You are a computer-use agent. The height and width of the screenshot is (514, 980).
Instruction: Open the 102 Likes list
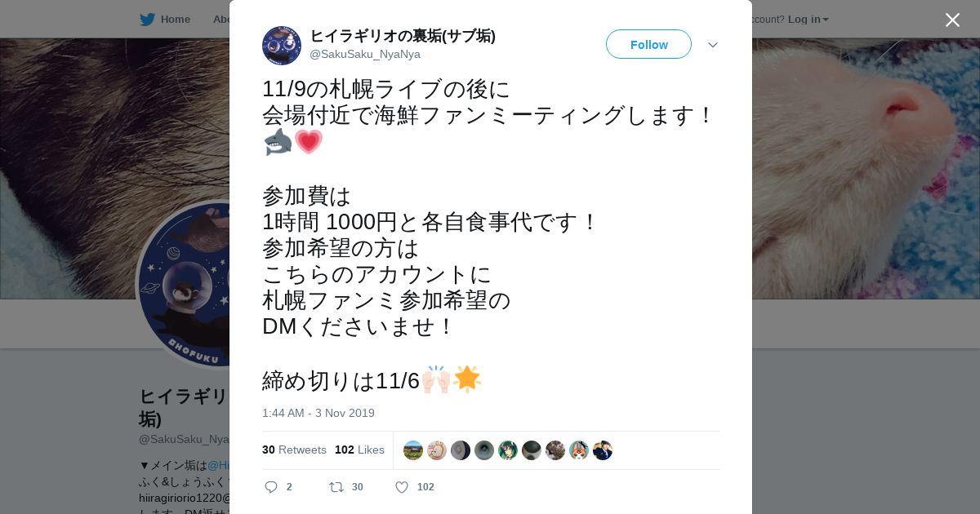(x=359, y=450)
